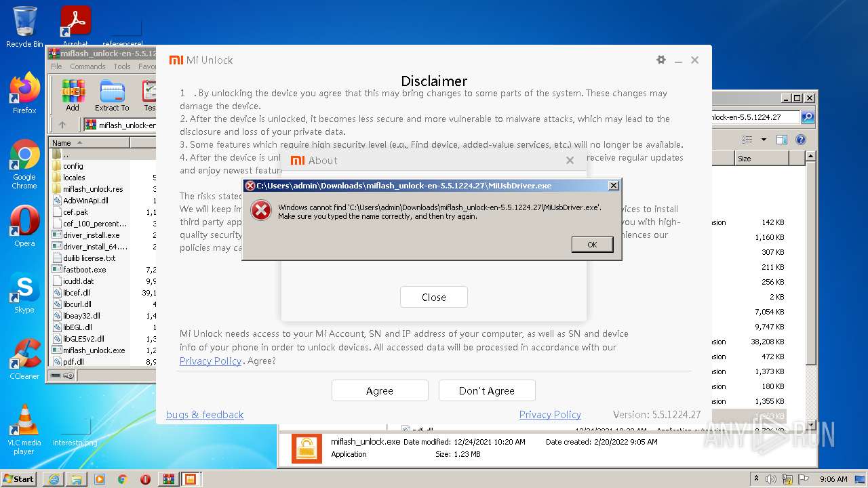Click Chrome icon on taskbar
Image resolution: width=868 pixels, height=488 pixels.
click(x=122, y=479)
